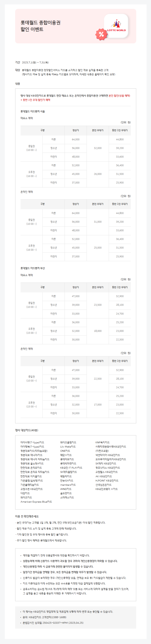Image resolution: width=151 pixels, height=644 pixels.
Task: Select the 롯데월드 종합이용권 할인 이벤트 title
Action: [41, 26]
